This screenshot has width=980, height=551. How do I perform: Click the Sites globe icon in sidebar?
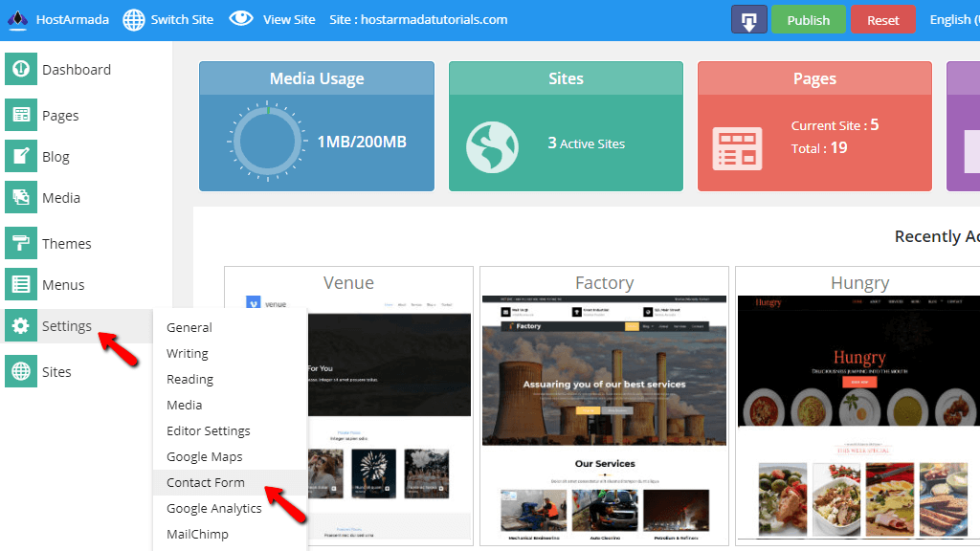21,371
